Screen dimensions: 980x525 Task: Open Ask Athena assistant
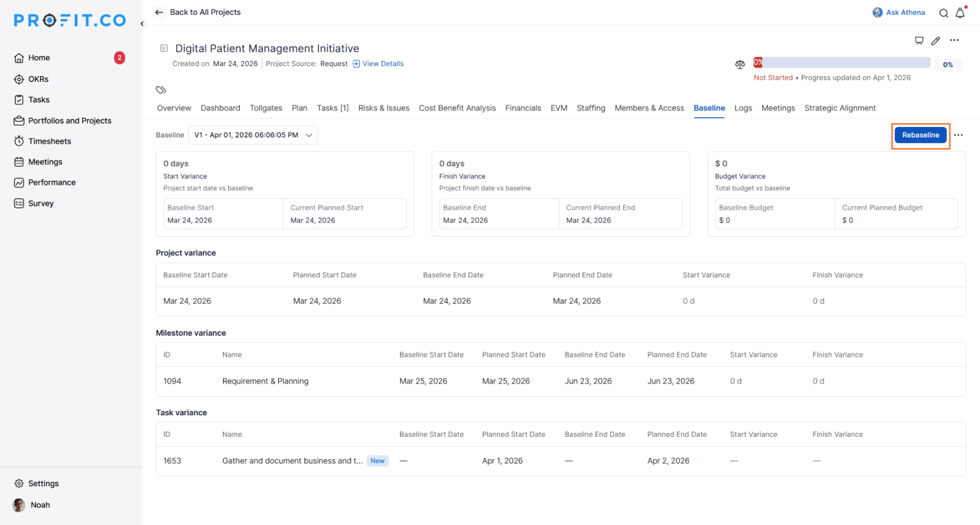(899, 12)
